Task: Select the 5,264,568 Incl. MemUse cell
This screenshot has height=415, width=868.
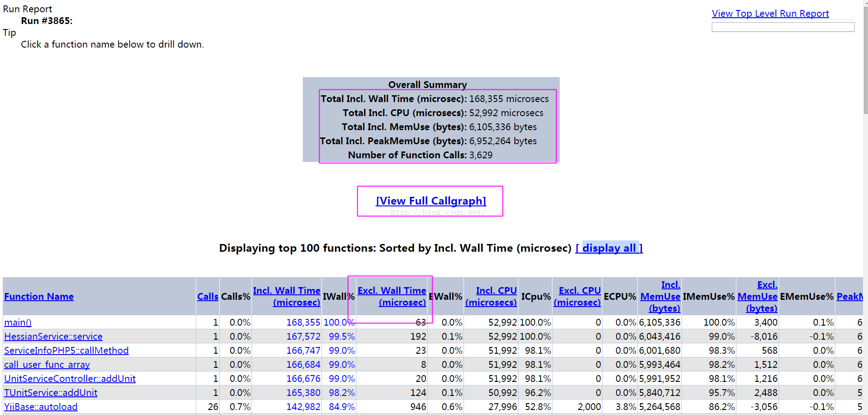Action: [660, 407]
